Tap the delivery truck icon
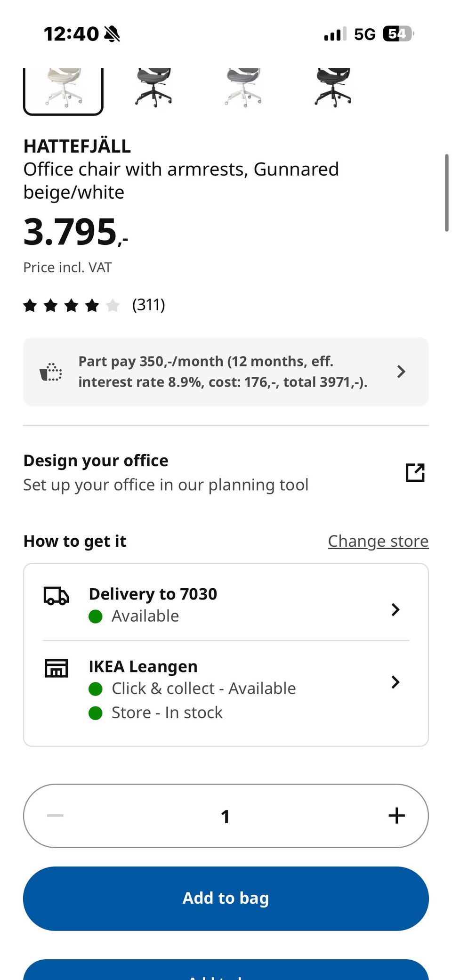452x980 pixels. click(x=56, y=596)
